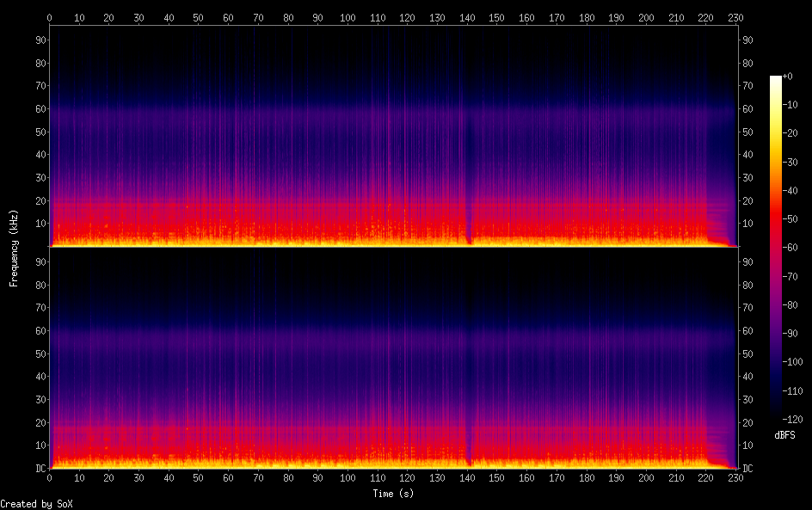The height and width of the screenshot is (510, 812).
Task: Click the "DC" label right of the lower channel
Action: pos(747,469)
